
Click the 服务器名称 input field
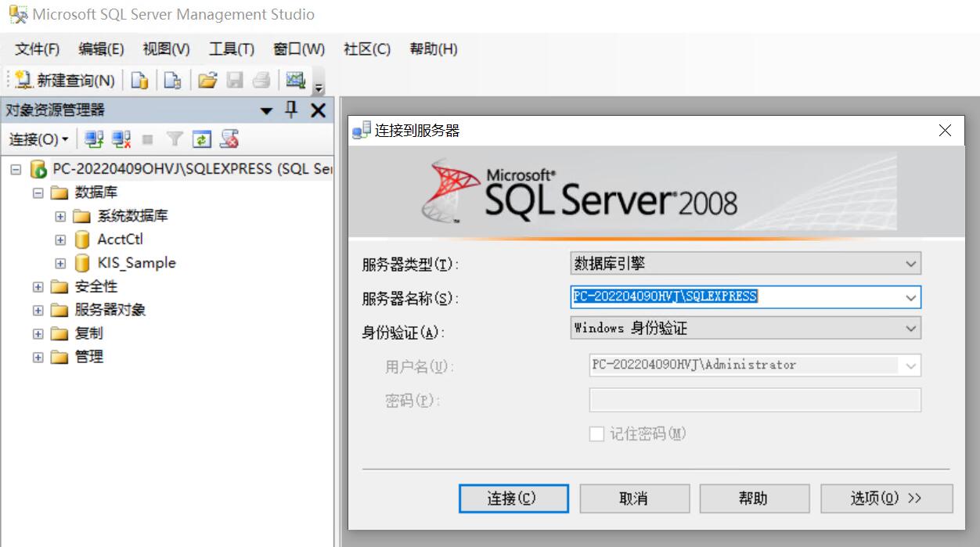(734, 297)
